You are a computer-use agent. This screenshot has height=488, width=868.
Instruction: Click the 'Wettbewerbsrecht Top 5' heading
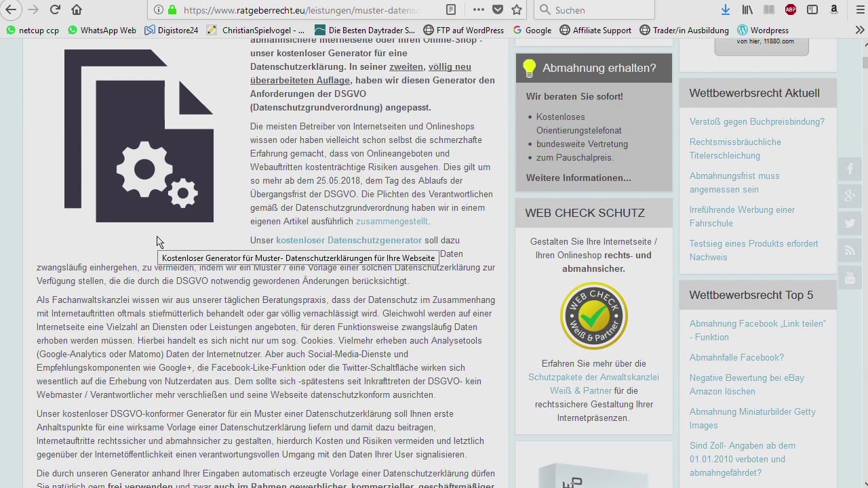pyautogui.click(x=751, y=295)
